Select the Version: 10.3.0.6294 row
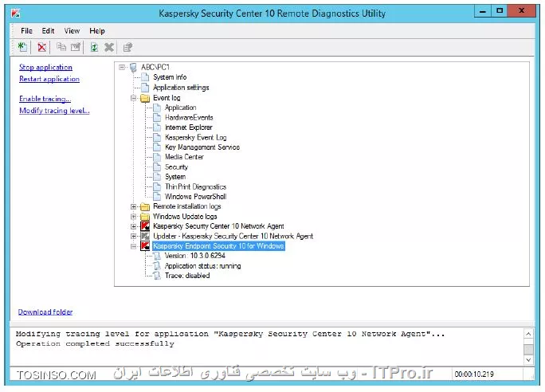Image resolution: width=545 pixels, height=392 pixels. tap(195, 256)
